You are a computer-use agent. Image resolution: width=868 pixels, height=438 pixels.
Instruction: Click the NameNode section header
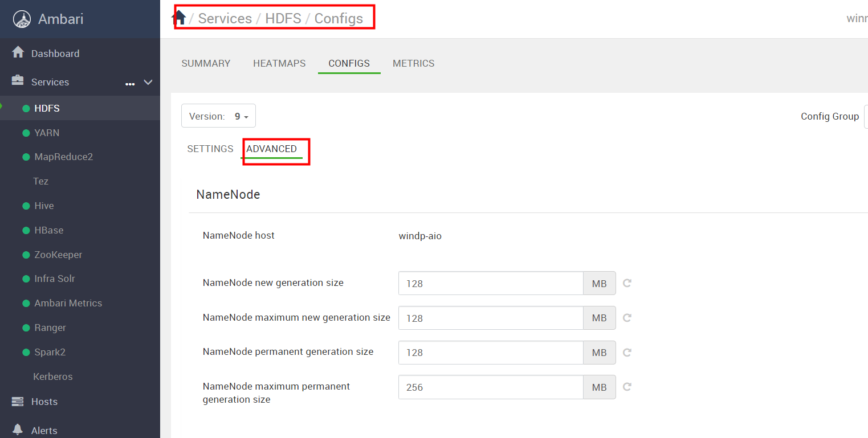point(228,194)
